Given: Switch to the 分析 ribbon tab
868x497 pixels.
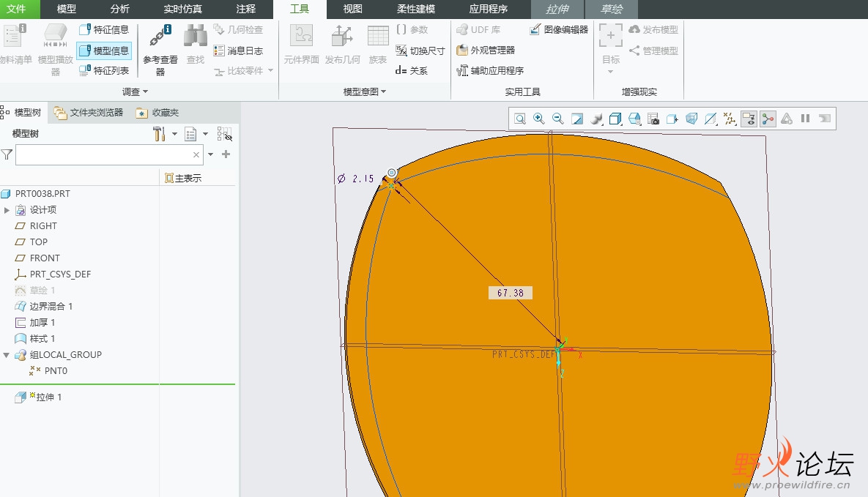Looking at the screenshot, I should 119,9.
